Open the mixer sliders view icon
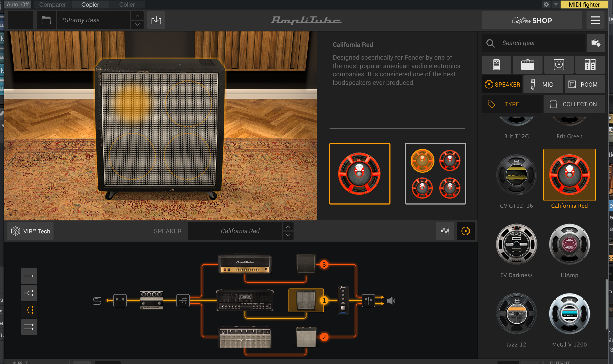Image resolution: width=613 pixels, height=364 pixels. (x=445, y=231)
